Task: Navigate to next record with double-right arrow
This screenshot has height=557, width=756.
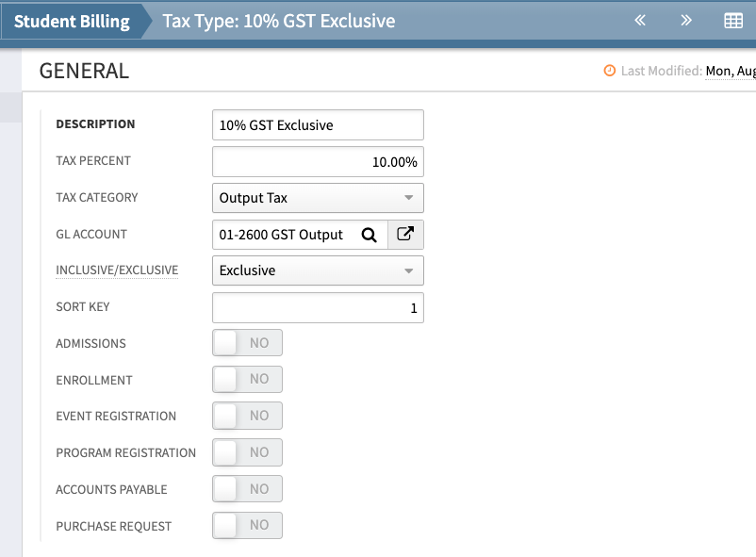Action: pos(686,19)
